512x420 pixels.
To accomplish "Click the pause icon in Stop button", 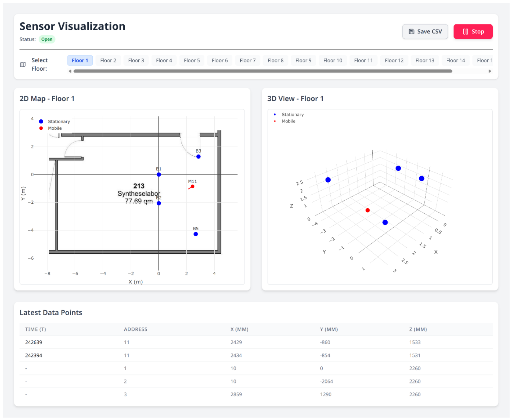I will pyautogui.click(x=465, y=32).
